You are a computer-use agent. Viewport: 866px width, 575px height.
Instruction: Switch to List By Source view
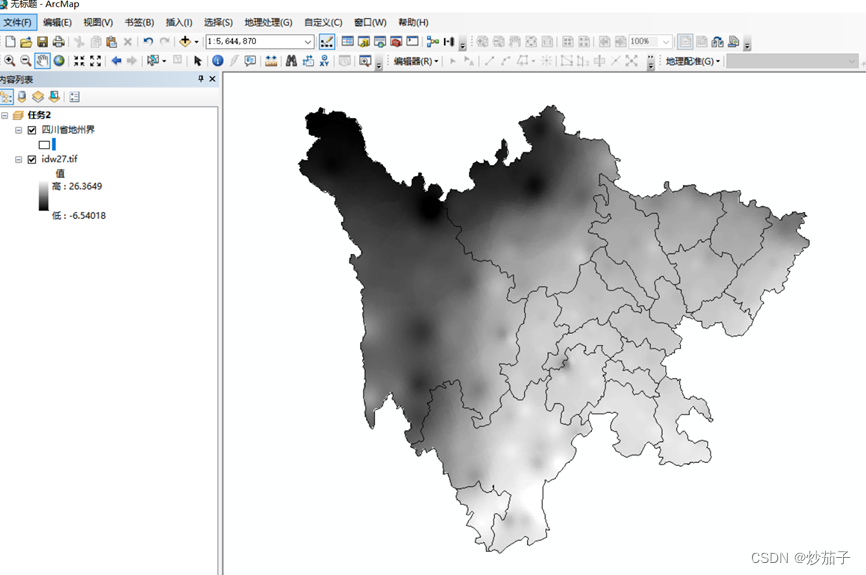(22, 97)
